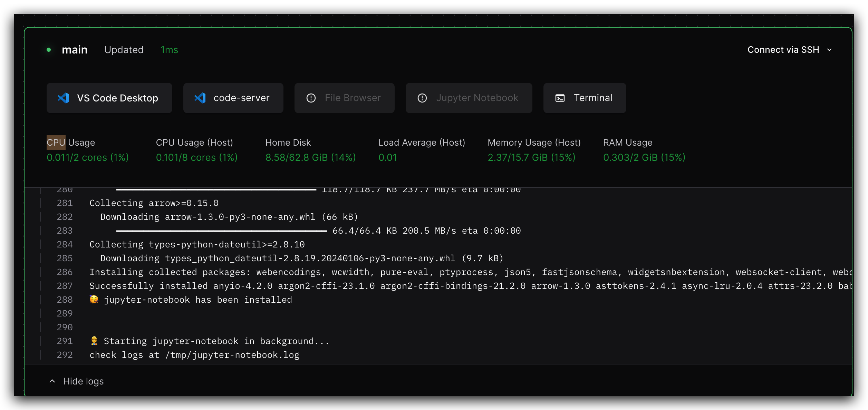Click the CPU Usage stat label
The height and width of the screenshot is (410, 868).
[x=71, y=143]
